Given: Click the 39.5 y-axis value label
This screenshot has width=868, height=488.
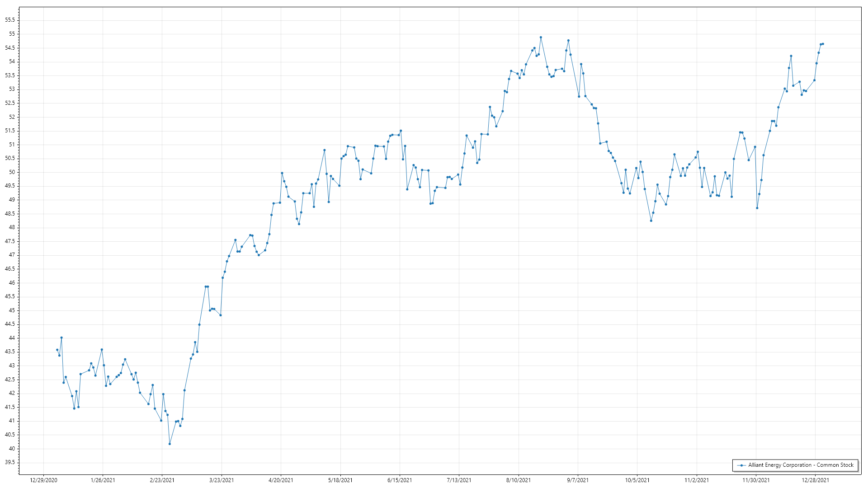Looking at the screenshot, I should click(x=10, y=462).
